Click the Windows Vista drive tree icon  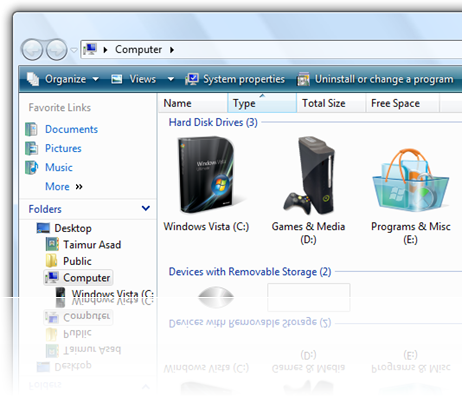[x=60, y=293]
